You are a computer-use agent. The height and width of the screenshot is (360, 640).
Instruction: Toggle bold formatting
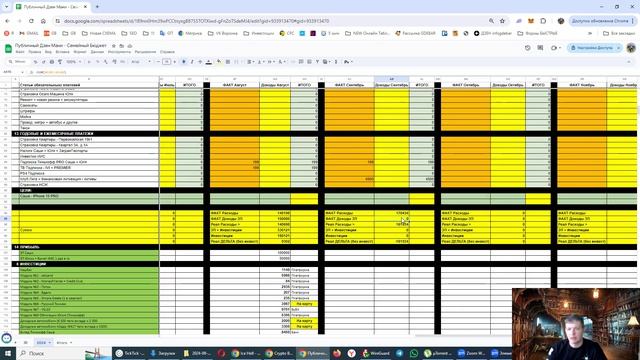[x=184, y=62]
